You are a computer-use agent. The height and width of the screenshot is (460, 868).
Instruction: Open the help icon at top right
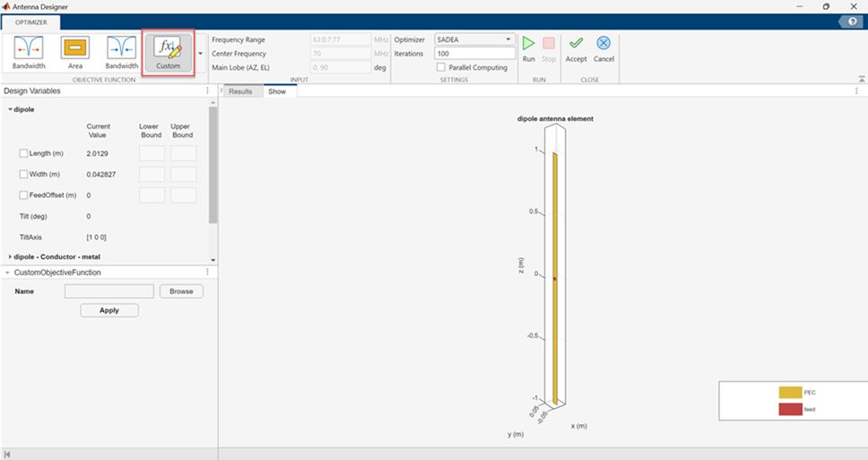click(853, 22)
